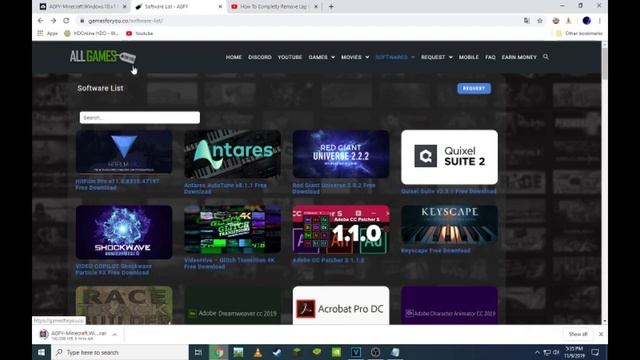Image resolution: width=640 pixels, height=360 pixels.
Task: Open the DISCORD nav link
Action: (260, 57)
